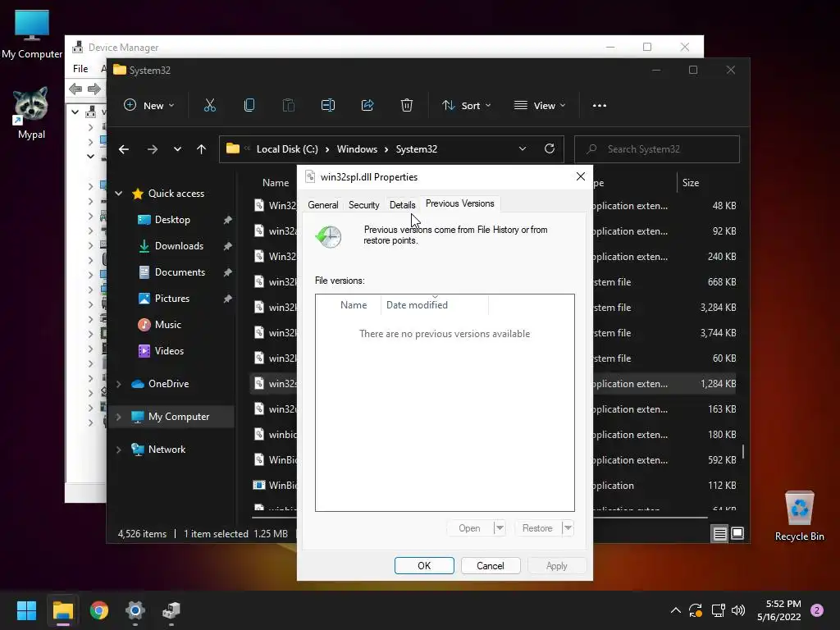
Task: Switch to details view layout icon
Action: [720, 533]
